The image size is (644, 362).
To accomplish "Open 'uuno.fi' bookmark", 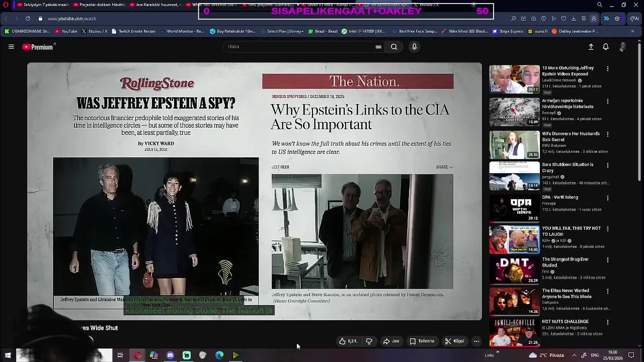I will (x=537, y=31).
